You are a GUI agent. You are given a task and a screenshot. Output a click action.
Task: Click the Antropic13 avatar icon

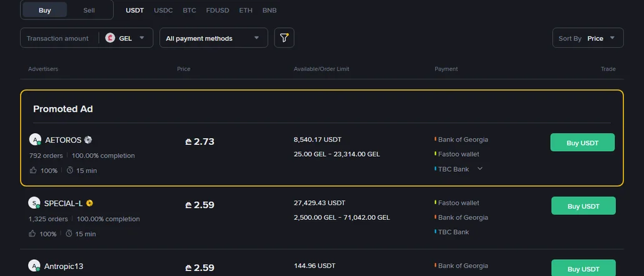pos(34,266)
